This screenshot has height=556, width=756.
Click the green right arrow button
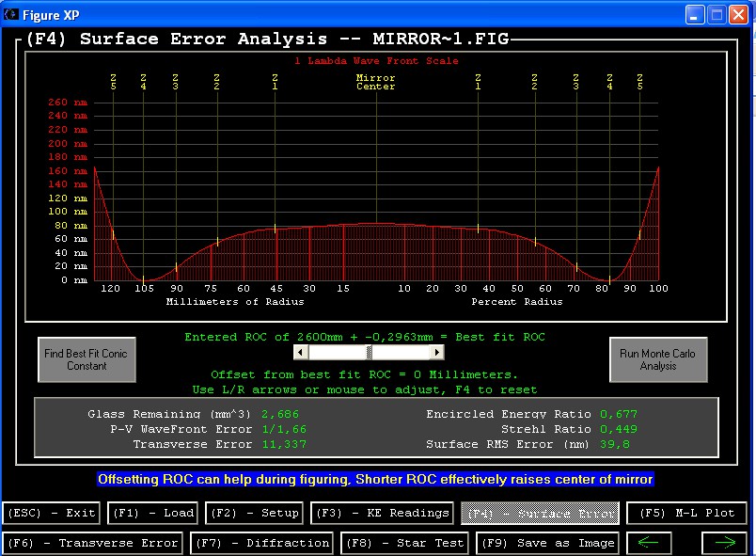tap(724, 544)
